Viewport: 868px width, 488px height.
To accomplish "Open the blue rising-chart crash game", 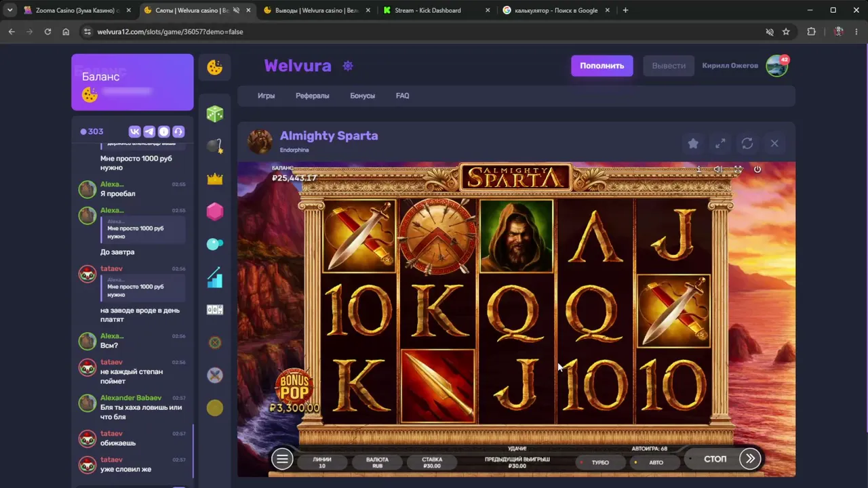I will (215, 277).
